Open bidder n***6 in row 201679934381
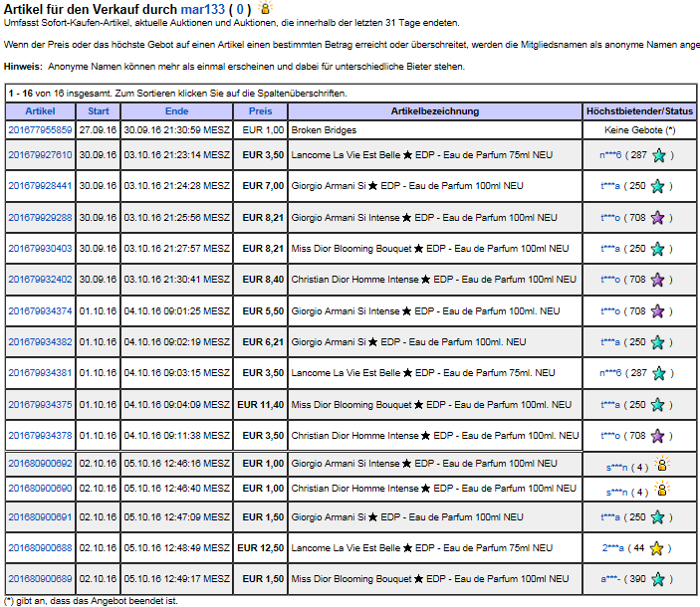The image size is (700, 607). [x=610, y=372]
